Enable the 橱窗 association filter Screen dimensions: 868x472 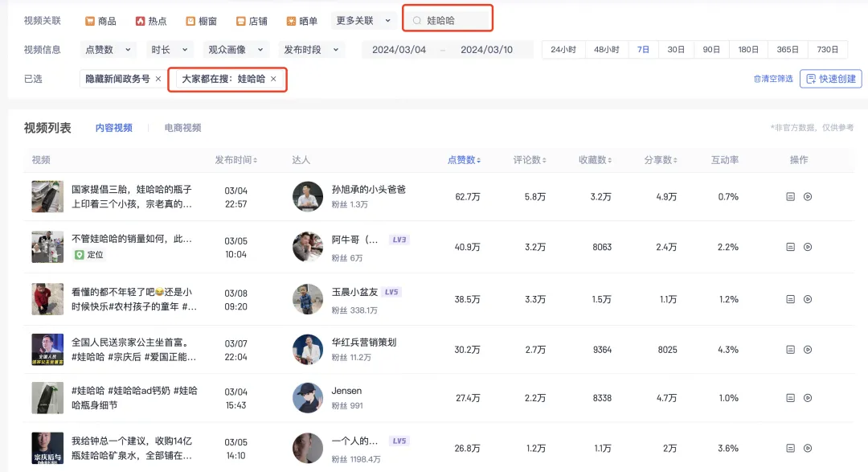pos(201,21)
